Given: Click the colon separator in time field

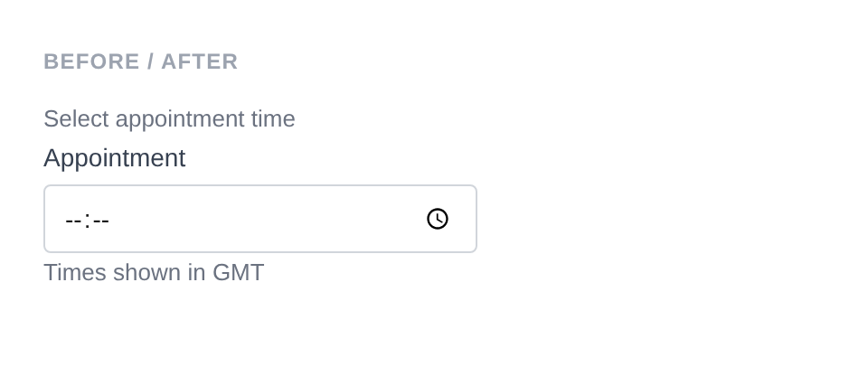Looking at the screenshot, I should tap(87, 221).
